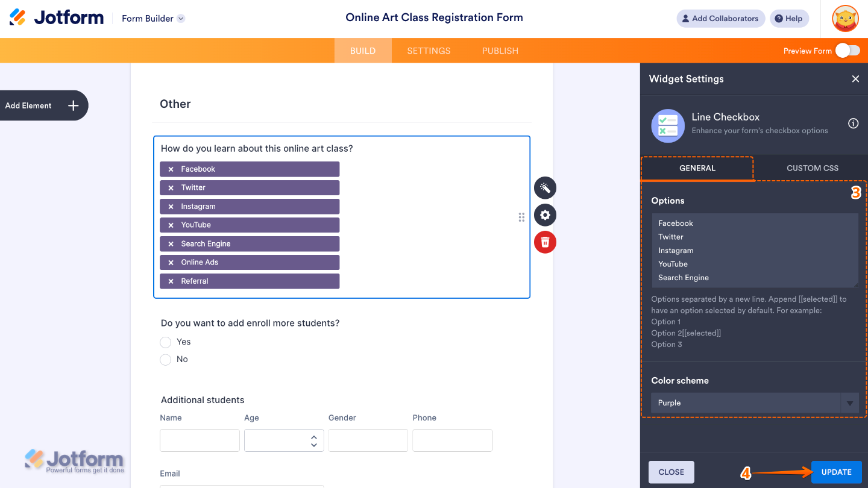
Task: Click the user avatar in the header
Action: coord(845,19)
